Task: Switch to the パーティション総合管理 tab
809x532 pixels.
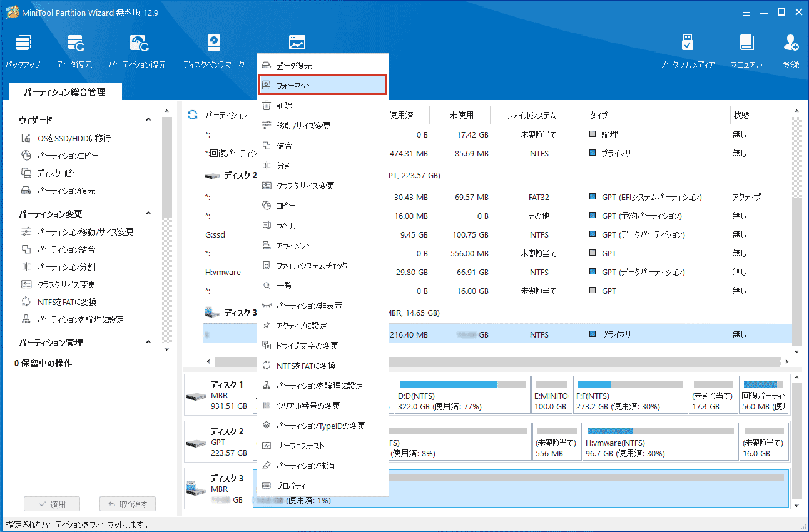Action: [x=65, y=90]
